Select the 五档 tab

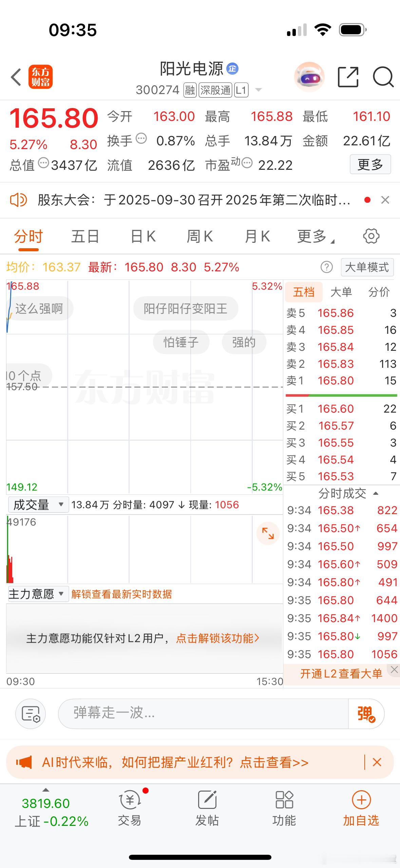304,292
